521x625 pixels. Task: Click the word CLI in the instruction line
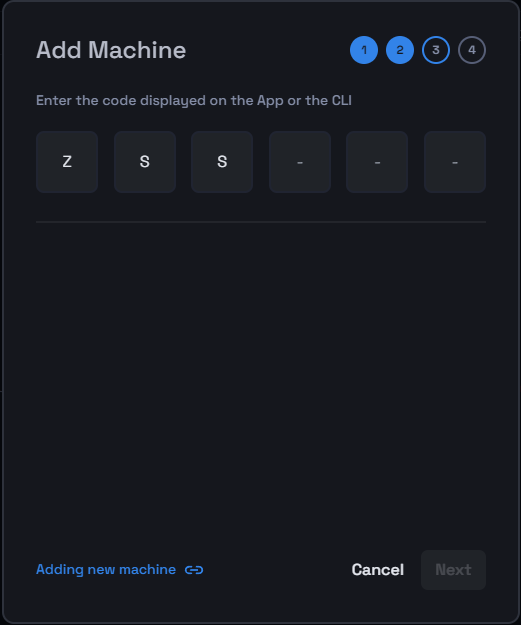342,100
